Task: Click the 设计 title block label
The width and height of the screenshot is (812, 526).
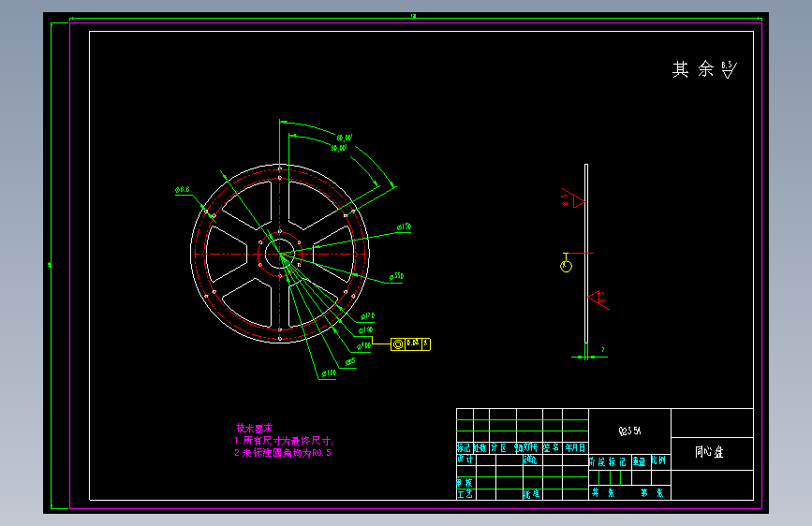Action: [x=465, y=460]
